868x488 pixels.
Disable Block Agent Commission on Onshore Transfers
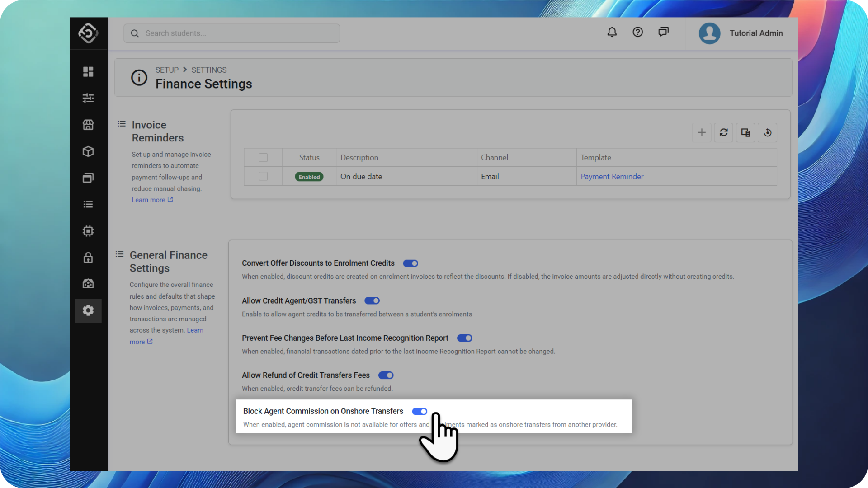point(420,411)
